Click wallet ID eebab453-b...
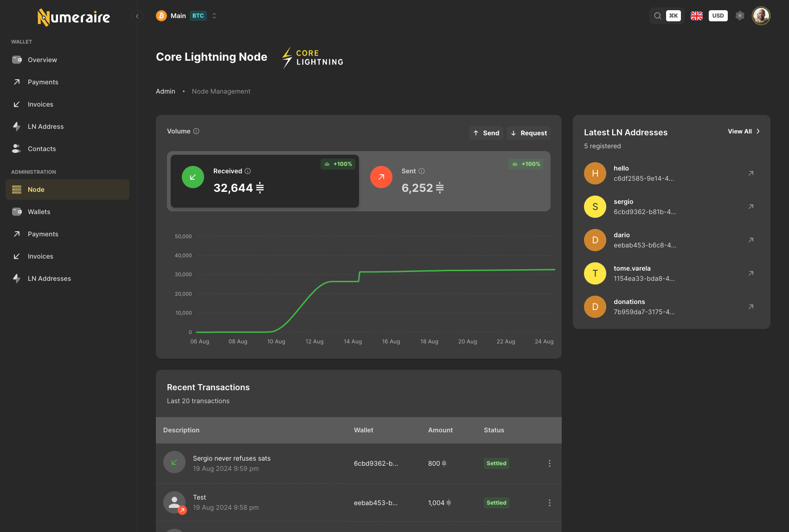The width and height of the screenshot is (789, 532). [x=376, y=503]
